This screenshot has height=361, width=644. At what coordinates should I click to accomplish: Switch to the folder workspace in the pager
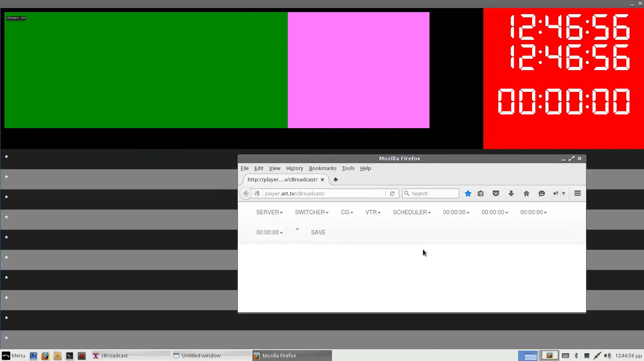tap(528, 356)
